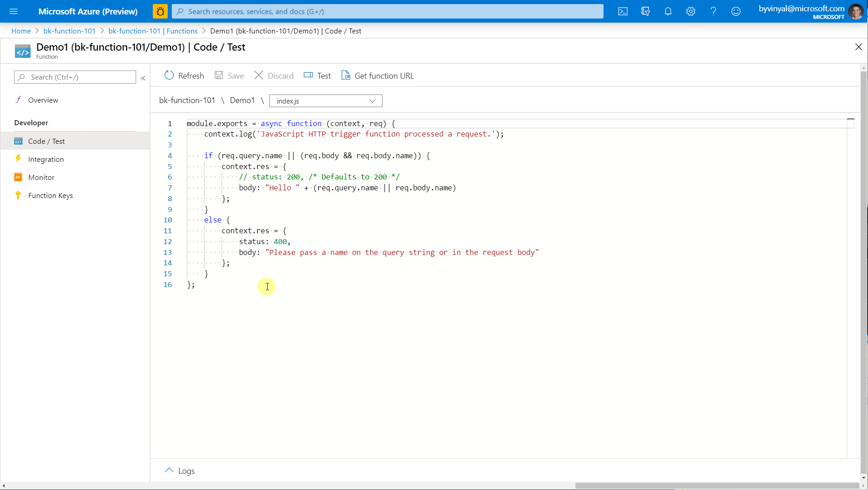Open the index.js file dropdown
The height and width of the screenshot is (490, 868).
click(x=325, y=100)
